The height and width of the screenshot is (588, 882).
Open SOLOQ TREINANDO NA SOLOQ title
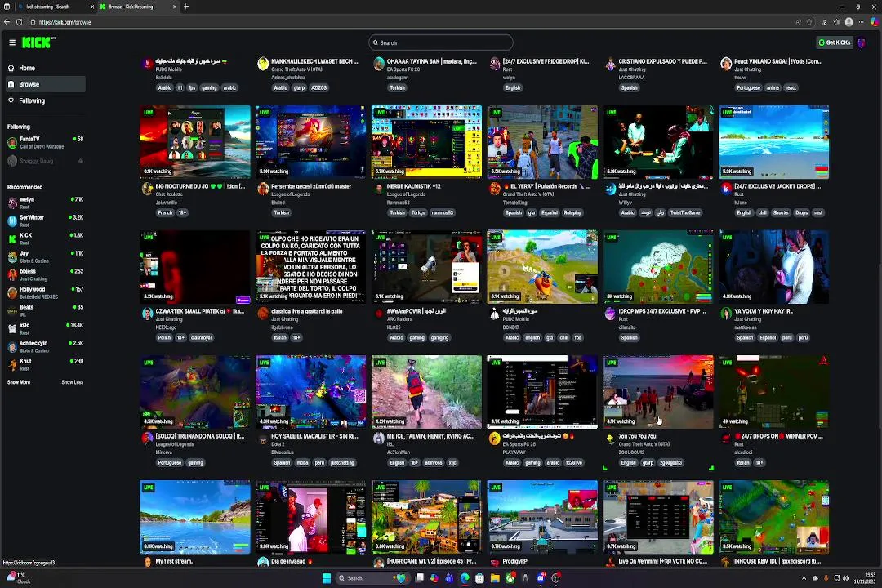[x=200, y=436]
